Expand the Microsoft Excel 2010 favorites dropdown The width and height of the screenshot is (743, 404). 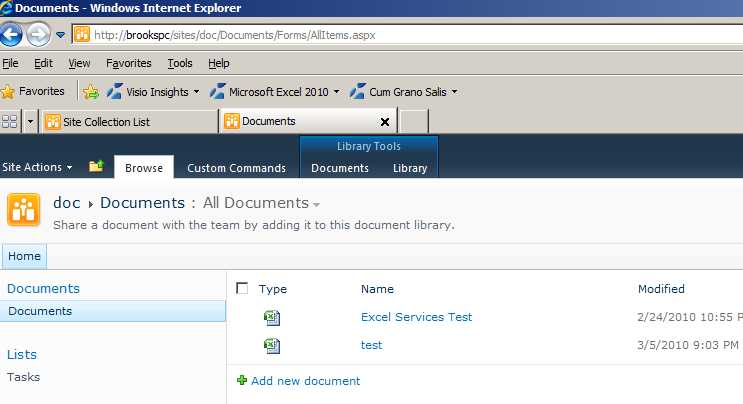[x=337, y=92]
